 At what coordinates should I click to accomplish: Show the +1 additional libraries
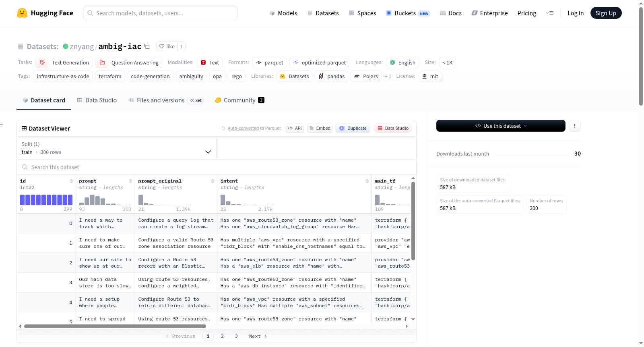pyautogui.click(x=388, y=76)
